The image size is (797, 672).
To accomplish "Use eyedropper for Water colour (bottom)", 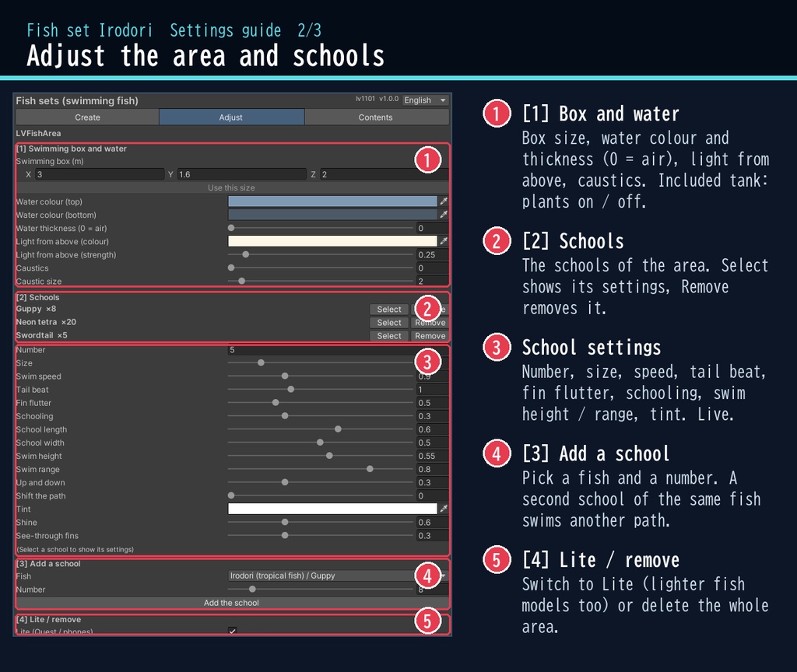I will pos(444,215).
